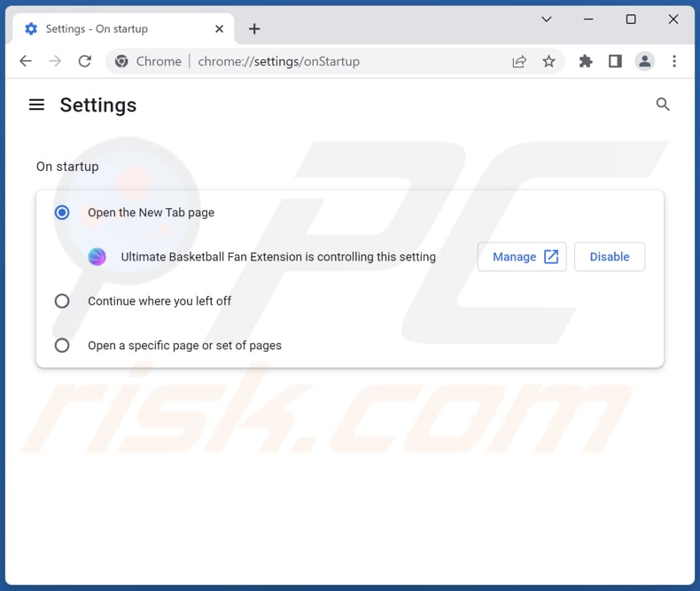The height and width of the screenshot is (591, 700).
Task: Open the tab search dropdown chevron
Action: pyautogui.click(x=547, y=19)
